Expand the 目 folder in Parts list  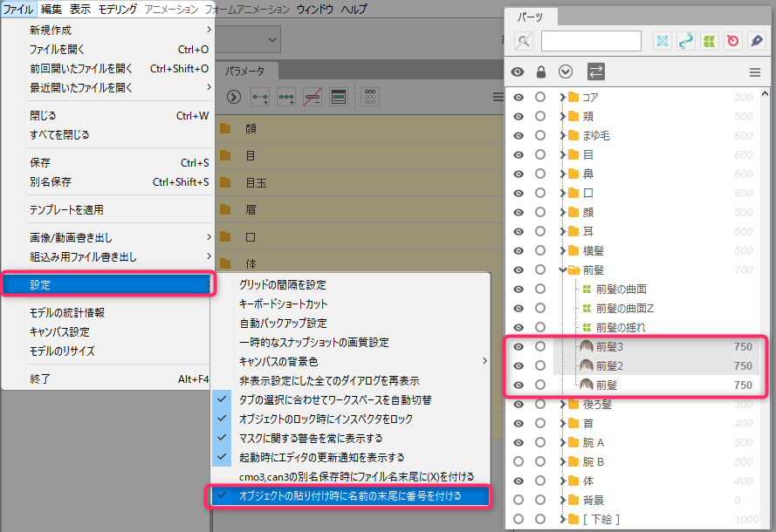click(562, 154)
